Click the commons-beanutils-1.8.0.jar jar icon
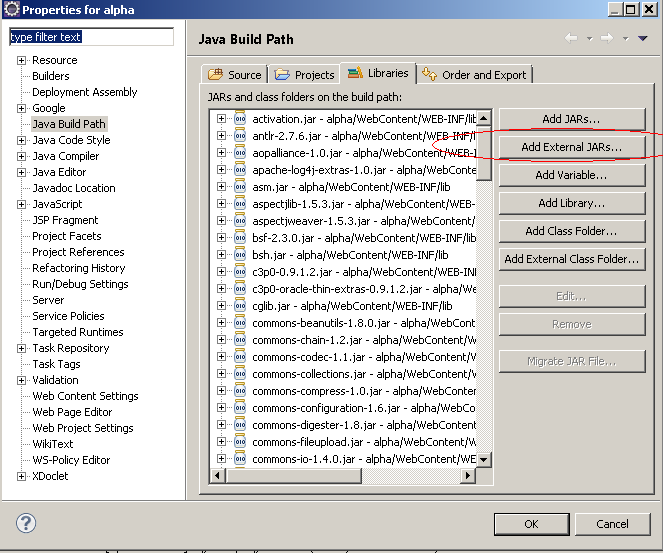The image size is (663, 553). pyautogui.click(x=240, y=323)
